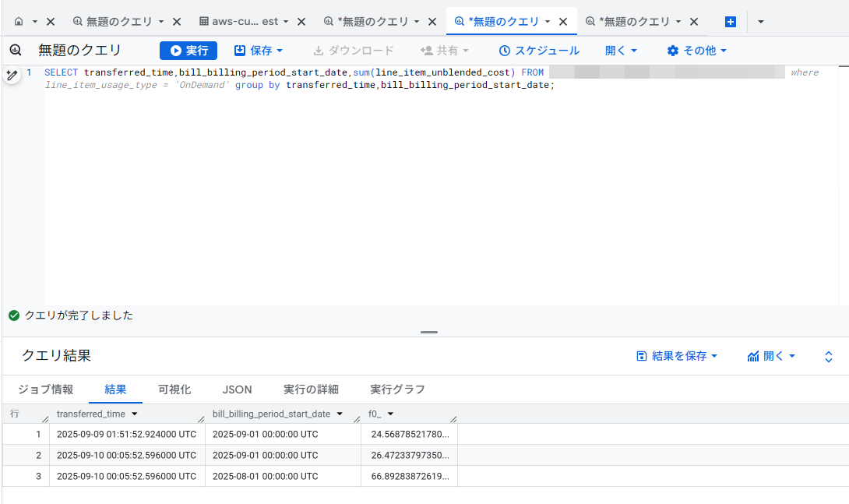The image size is (849, 504).
Task: Click the magic wand SQL assist icon
Action: click(x=12, y=76)
